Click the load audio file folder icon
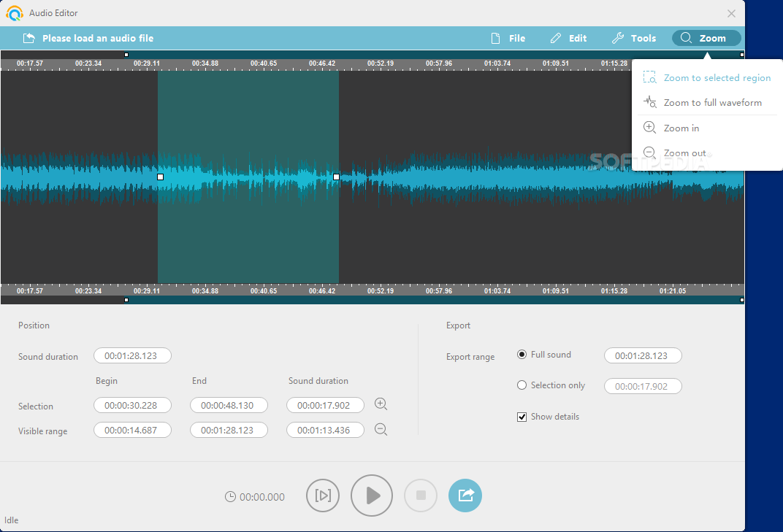 pyautogui.click(x=28, y=38)
